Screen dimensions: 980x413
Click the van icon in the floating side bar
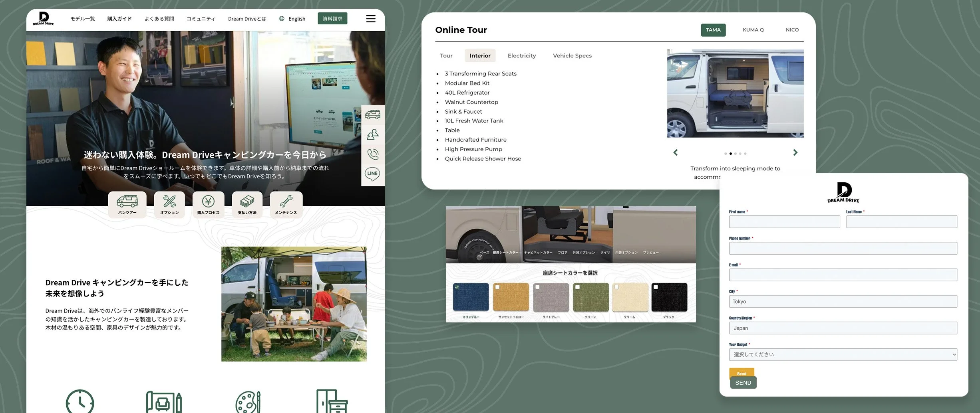tap(373, 115)
